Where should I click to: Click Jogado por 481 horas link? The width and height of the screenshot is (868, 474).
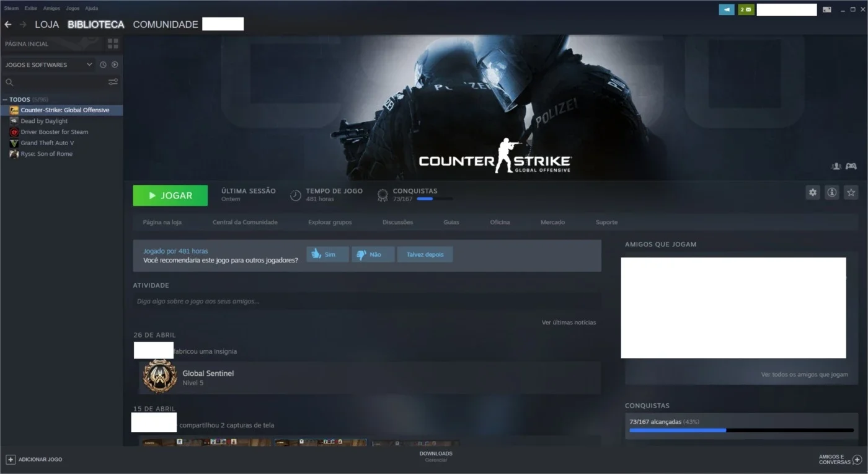(175, 251)
